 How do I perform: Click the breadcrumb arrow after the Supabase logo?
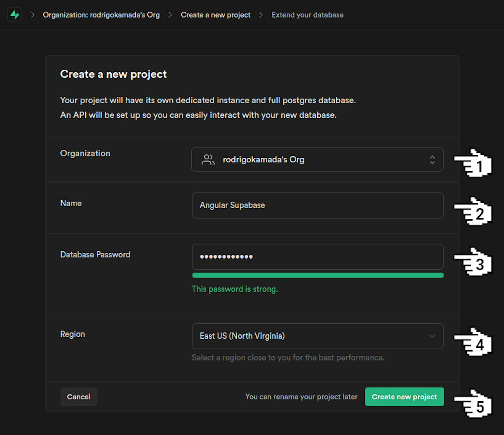33,15
